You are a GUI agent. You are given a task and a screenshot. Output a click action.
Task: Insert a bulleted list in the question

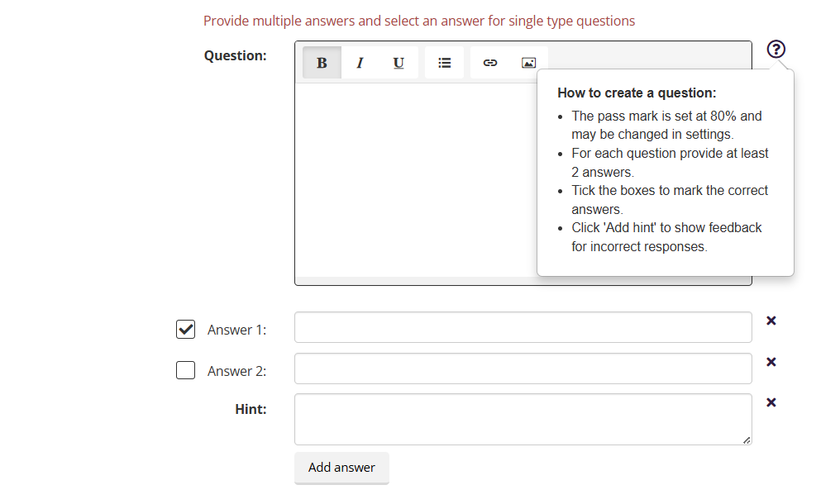(444, 63)
